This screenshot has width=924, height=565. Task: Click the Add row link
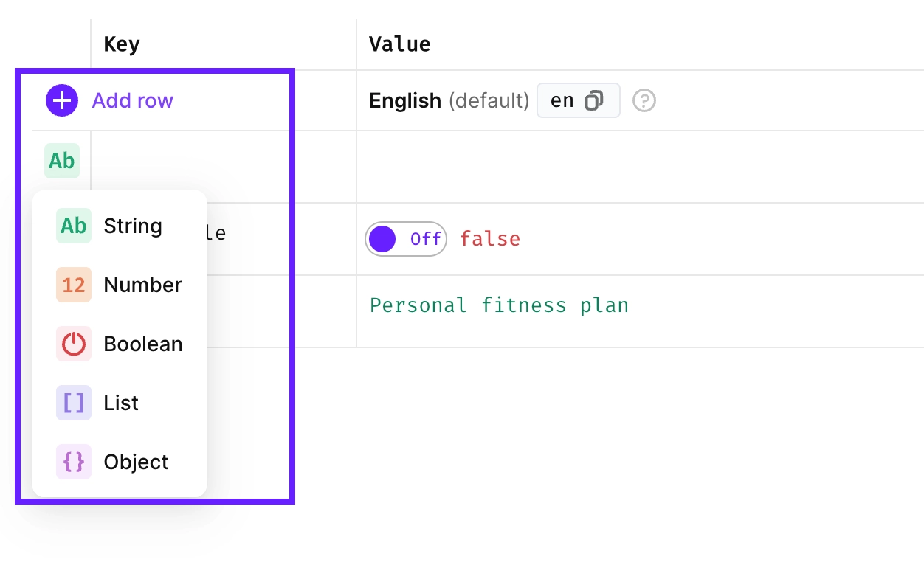[x=132, y=100]
